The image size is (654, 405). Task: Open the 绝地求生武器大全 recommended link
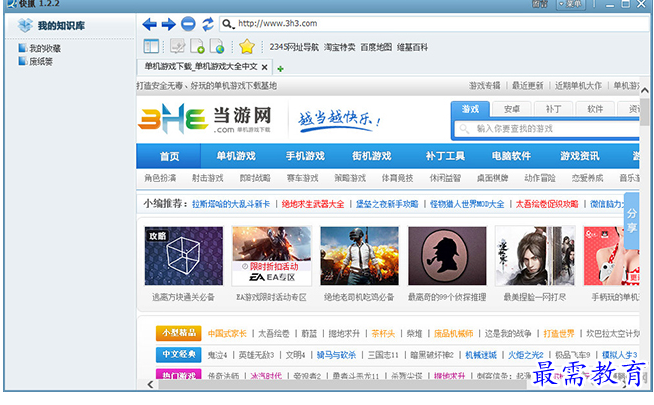pos(313,204)
